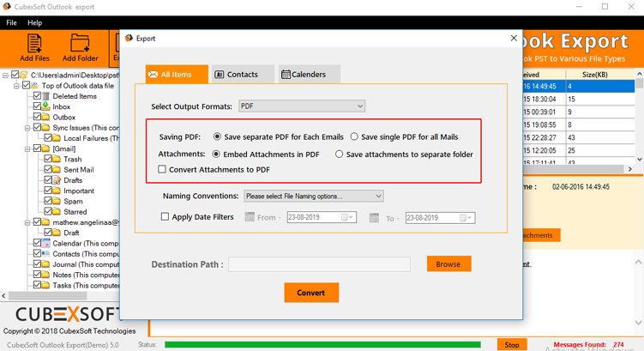Enable Convert Attachments to PDF checkbox
The height and width of the screenshot is (351, 644).
[x=162, y=170]
